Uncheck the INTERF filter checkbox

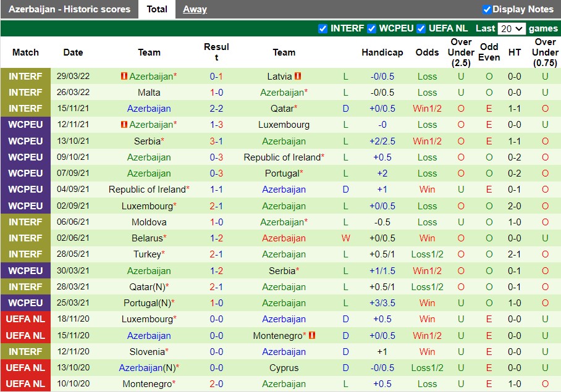click(323, 28)
